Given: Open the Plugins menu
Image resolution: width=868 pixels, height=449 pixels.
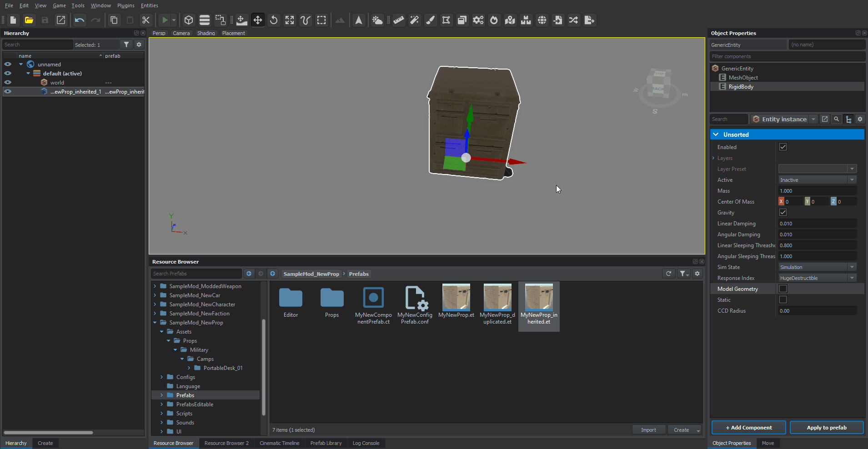Looking at the screenshot, I should pyautogui.click(x=125, y=5).
